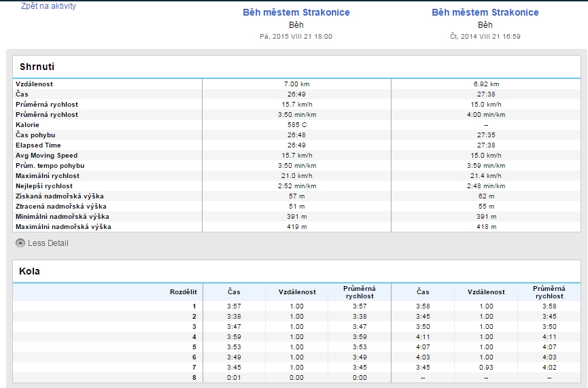Image resolution: width=588 pixels, height=388 pixels.
Task: Click the 0:01 time in lap 8
Action: 234,378
